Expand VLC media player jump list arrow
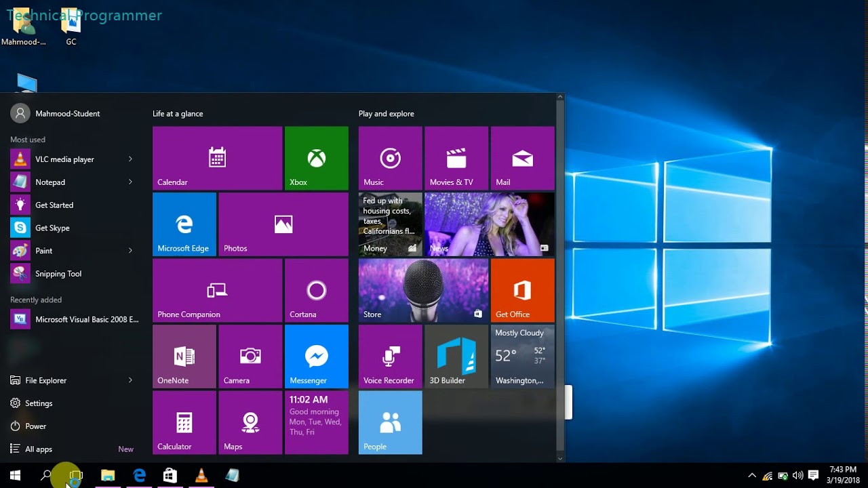The width and height of the screenshot is (868, 488). [x=130, y=159]
